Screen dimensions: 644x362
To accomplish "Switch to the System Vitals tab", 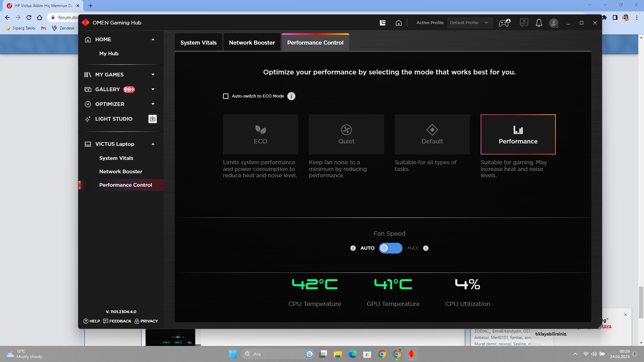I will pyautogui.click(x=198, y=43).
